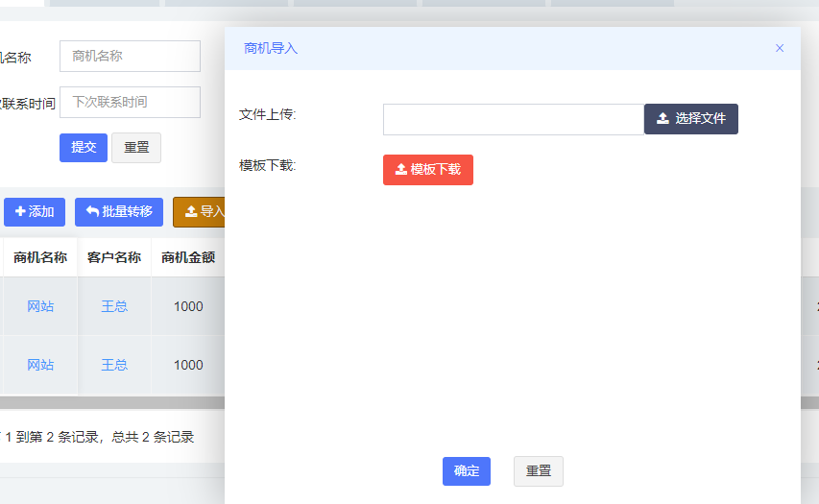Select 1000 amount in second row
This screenshot has width=819, height=504.
click(x=188, y=365)
